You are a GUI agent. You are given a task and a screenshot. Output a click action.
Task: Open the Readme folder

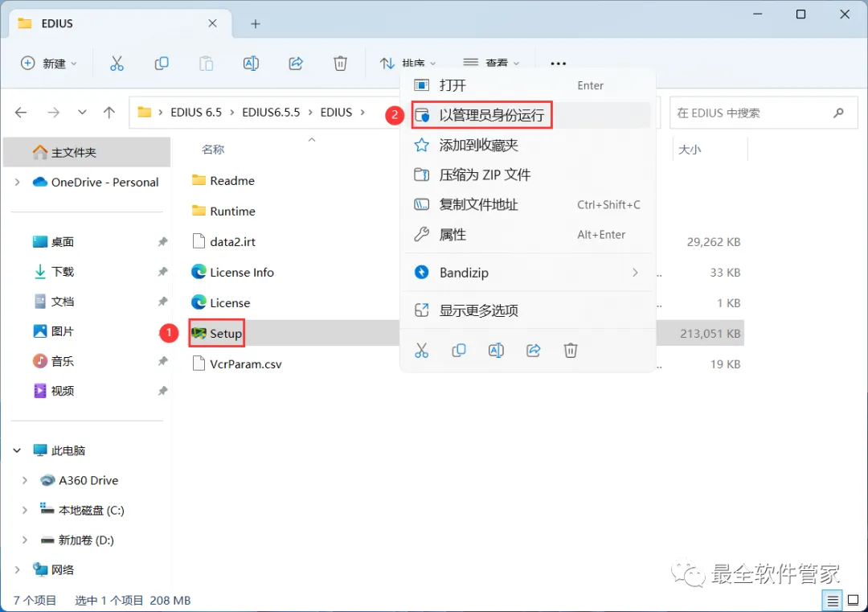(223, 181)
